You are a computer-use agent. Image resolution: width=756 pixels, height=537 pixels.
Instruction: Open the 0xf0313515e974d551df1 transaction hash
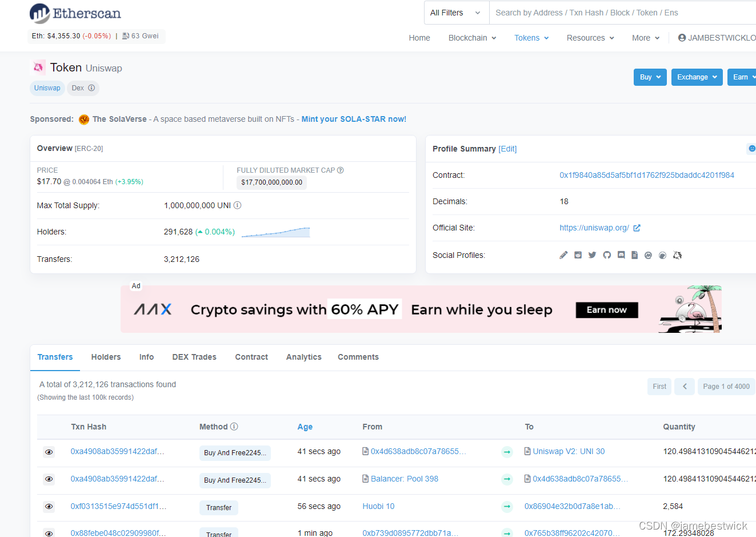(118, 506)
